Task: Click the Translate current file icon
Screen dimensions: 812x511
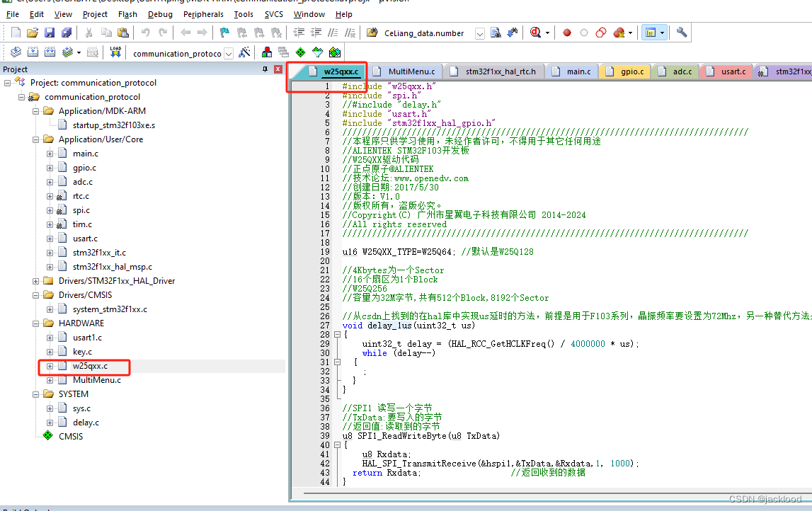Action: (x=16, y=52)
